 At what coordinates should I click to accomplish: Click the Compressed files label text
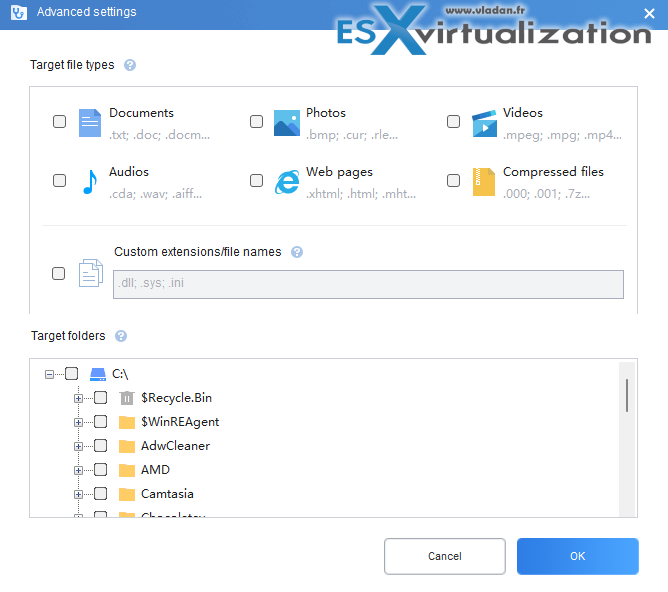(553, 172)
